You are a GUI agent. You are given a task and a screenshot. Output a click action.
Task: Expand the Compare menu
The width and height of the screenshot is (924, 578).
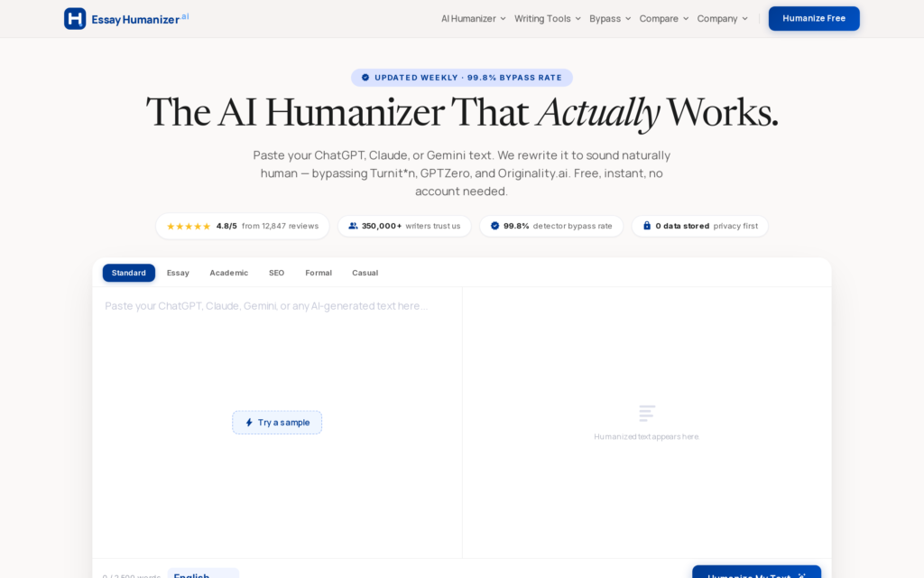pos(663,19)
